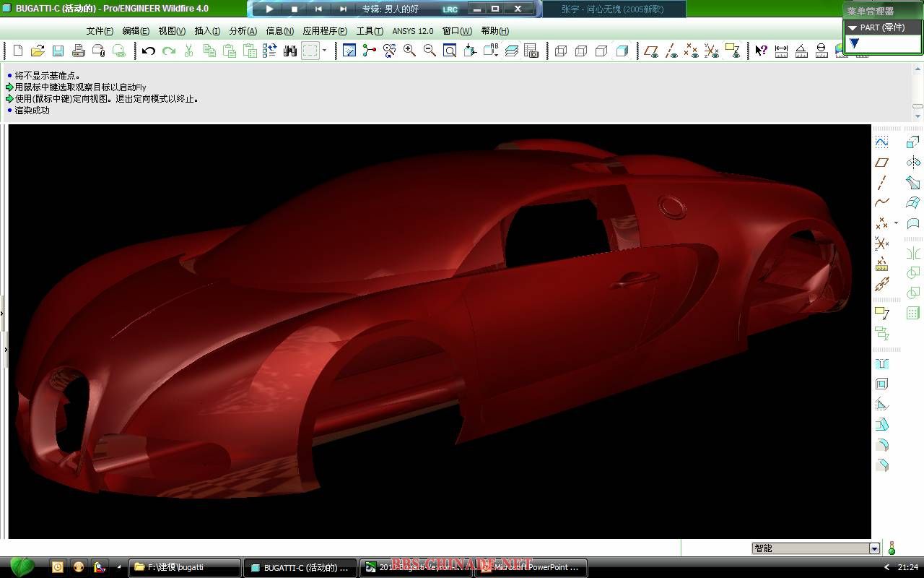Stop playback in music player bar
This screenshot has width=924, height=578.
pyautogui.click(x=294, y=9)
